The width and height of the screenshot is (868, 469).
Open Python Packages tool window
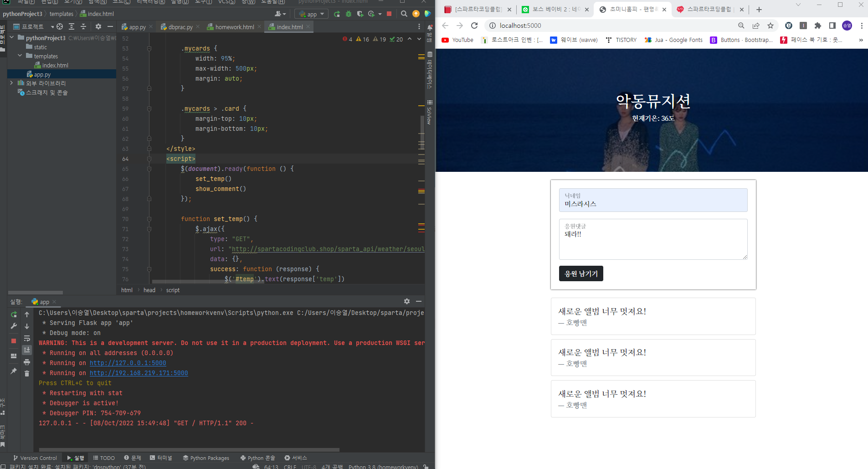coord(206,458)
